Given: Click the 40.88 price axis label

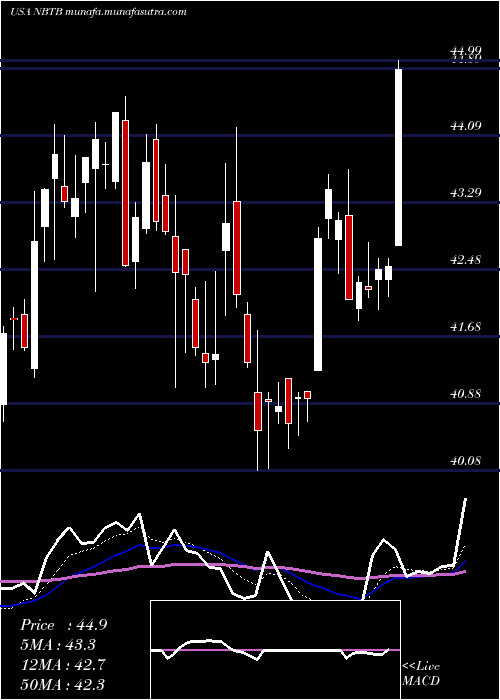Looking at the screenshot, I should click(x=467, y=394).
